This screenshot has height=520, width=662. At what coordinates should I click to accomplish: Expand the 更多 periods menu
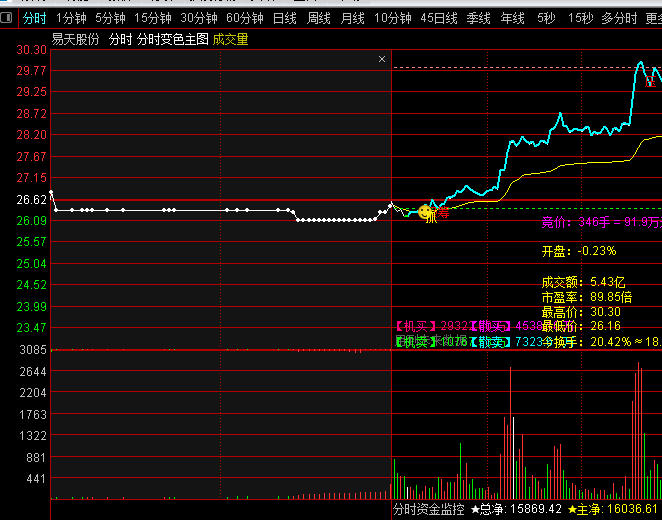point(653,18)
